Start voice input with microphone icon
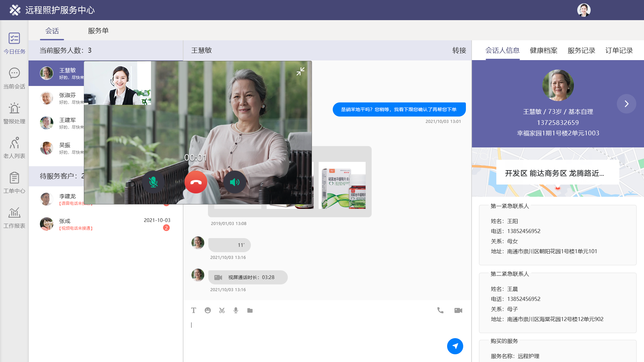This screenshot has height=362, width=644. point(236,310)
